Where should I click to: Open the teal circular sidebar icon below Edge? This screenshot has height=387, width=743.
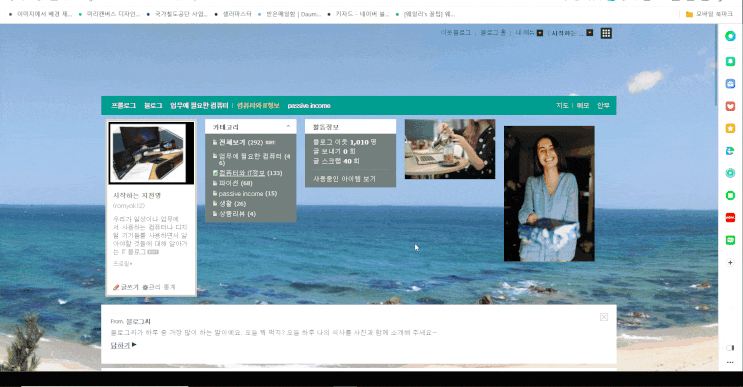click(x=730, y=173)
